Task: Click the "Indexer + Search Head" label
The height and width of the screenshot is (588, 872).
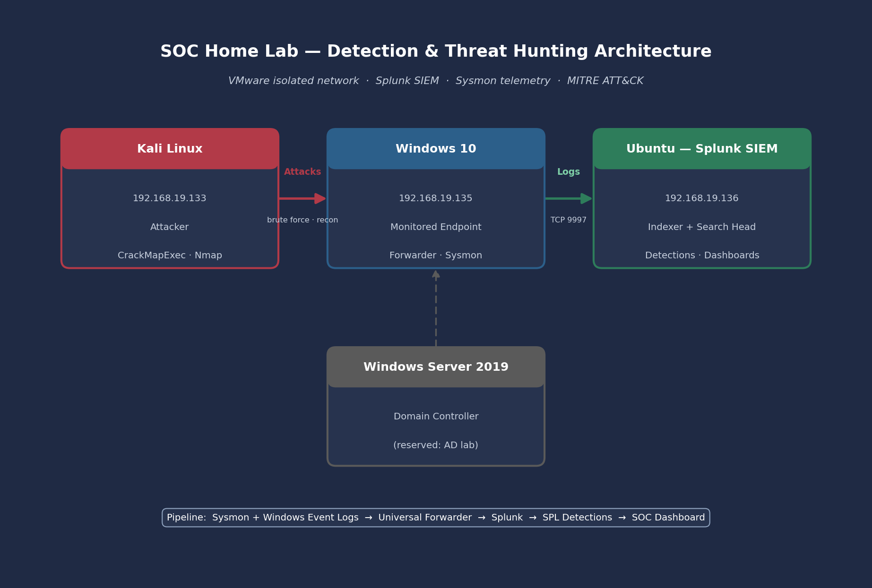Action: 702,227
